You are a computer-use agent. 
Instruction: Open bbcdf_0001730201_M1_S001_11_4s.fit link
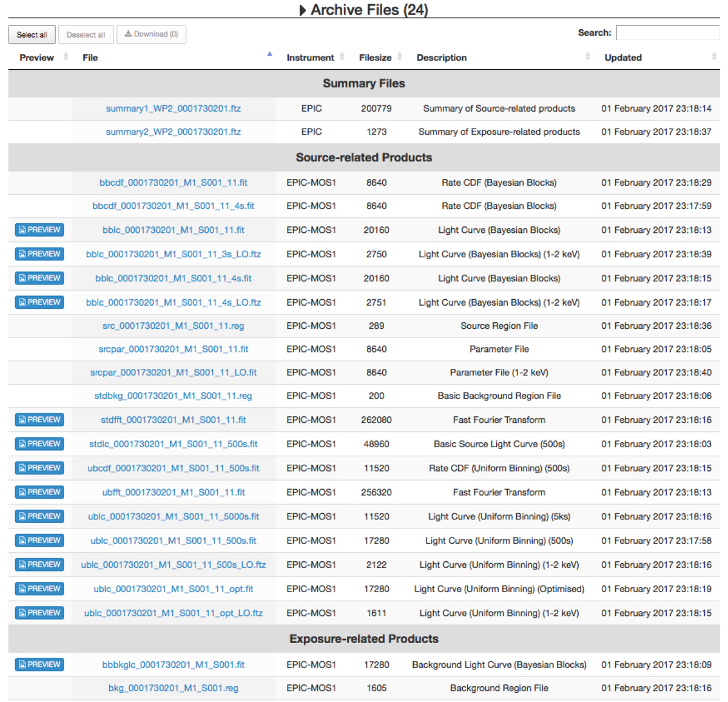pos(174,206)
